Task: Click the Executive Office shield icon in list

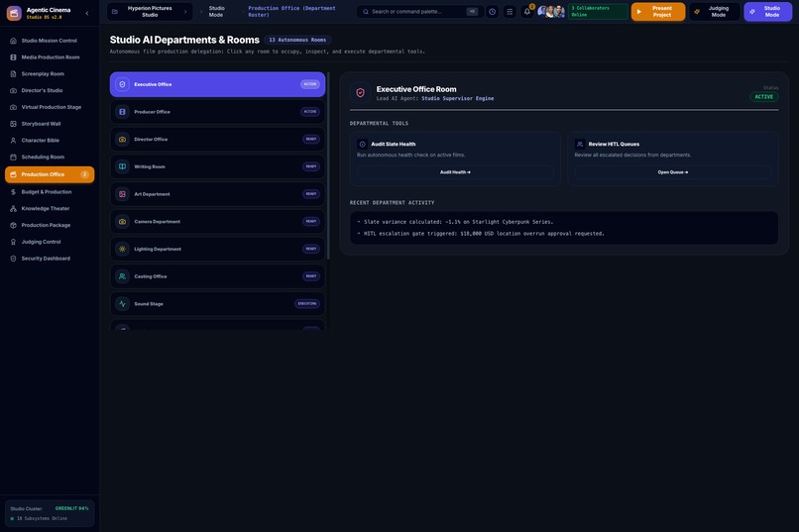Action: 122,84
